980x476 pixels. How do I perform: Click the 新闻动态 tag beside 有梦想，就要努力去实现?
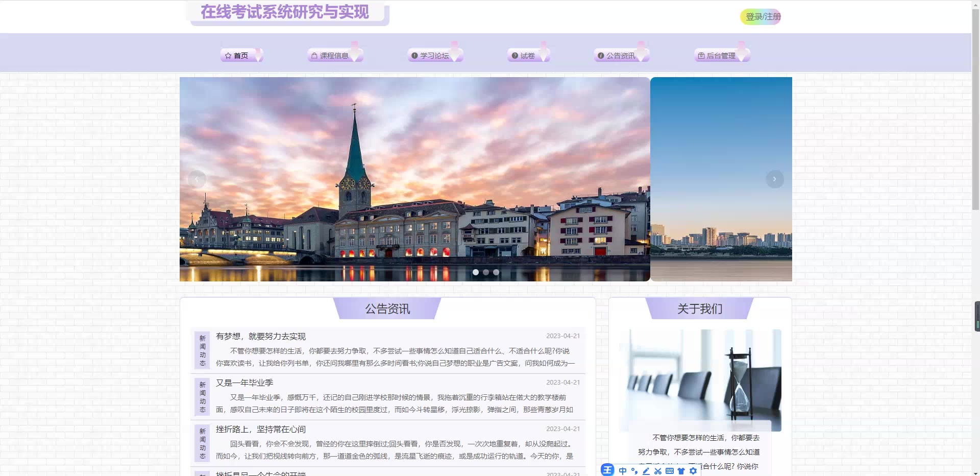click(203, 350)
